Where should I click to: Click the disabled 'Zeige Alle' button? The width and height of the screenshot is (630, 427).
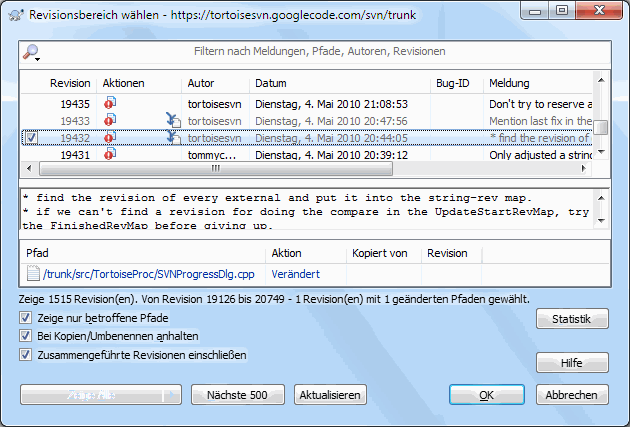tap(92, 395)
